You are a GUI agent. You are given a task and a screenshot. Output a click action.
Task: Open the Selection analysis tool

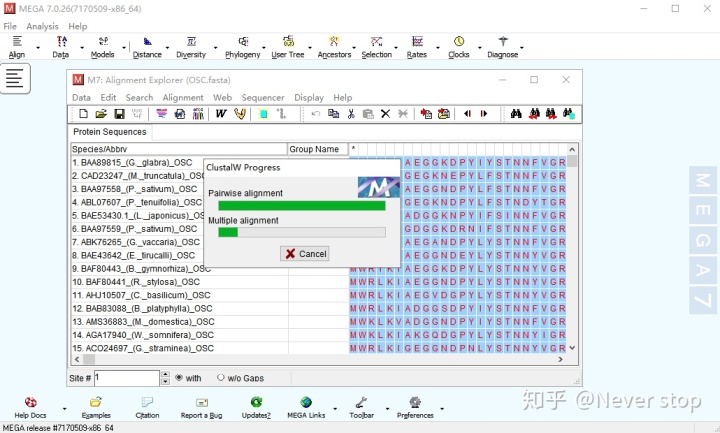(x=377, y=47)
